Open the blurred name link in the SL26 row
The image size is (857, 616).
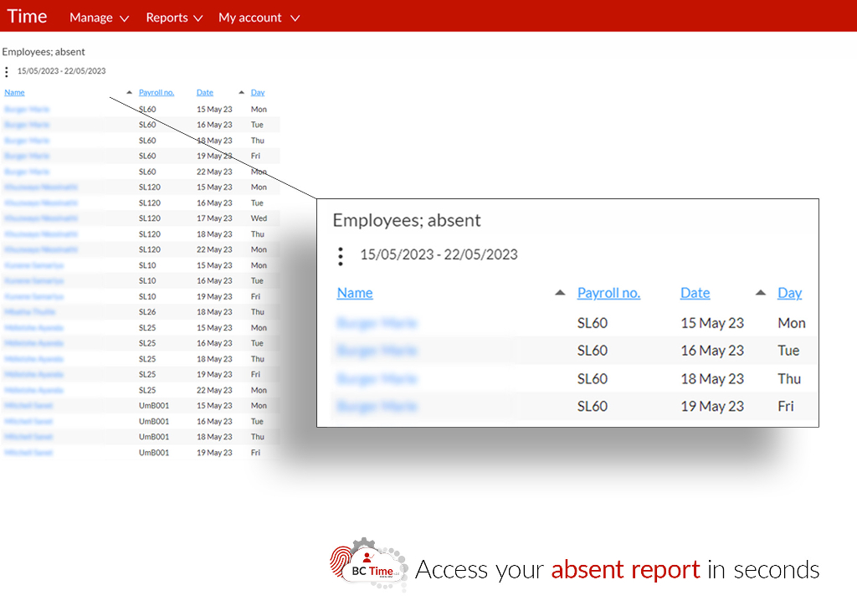pos(30,312)
